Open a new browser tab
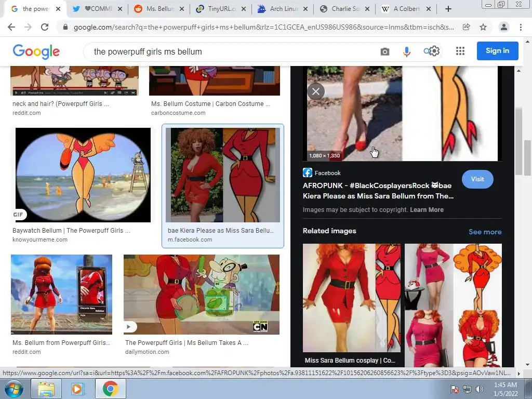Viewport: 532px width, 399px height. 448,9
